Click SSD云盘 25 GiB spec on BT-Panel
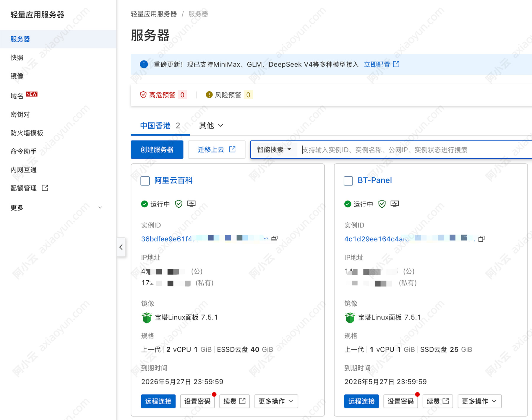Screen dimensions: 532x420 pos(446,350)
